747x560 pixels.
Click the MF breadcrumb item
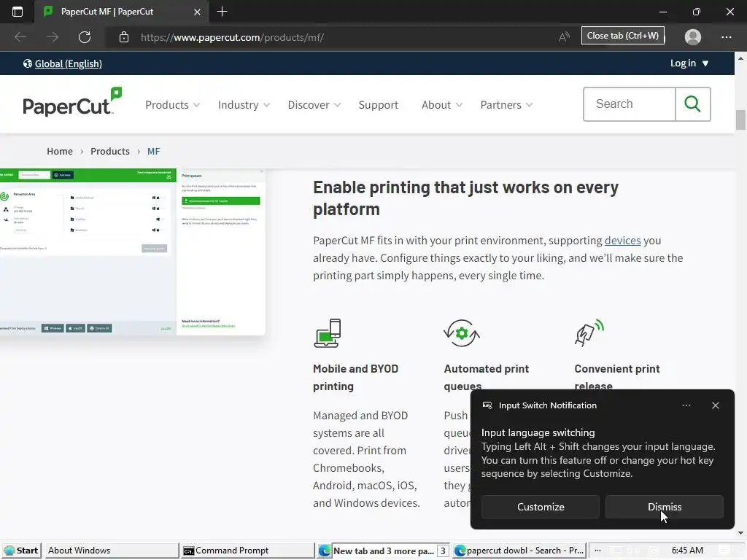tap(153, 151)
